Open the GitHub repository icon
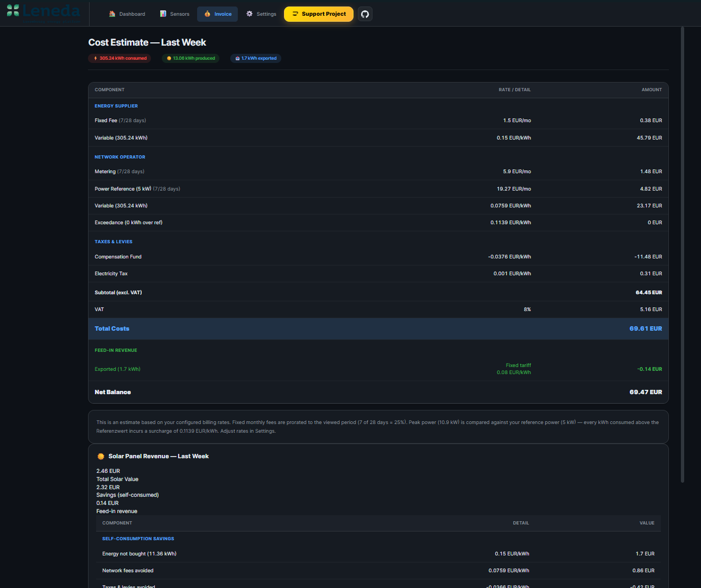 tap(365, 14)
